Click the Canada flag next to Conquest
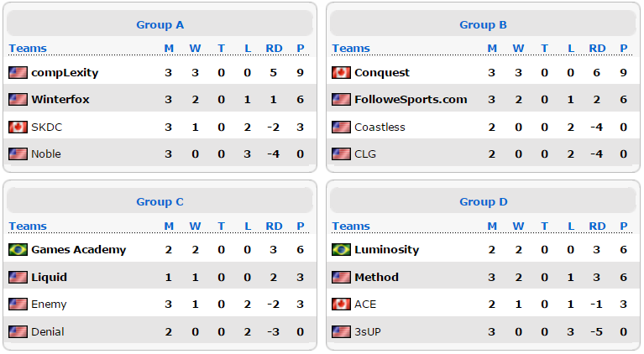The image size is (644, 354). (341, 73)
